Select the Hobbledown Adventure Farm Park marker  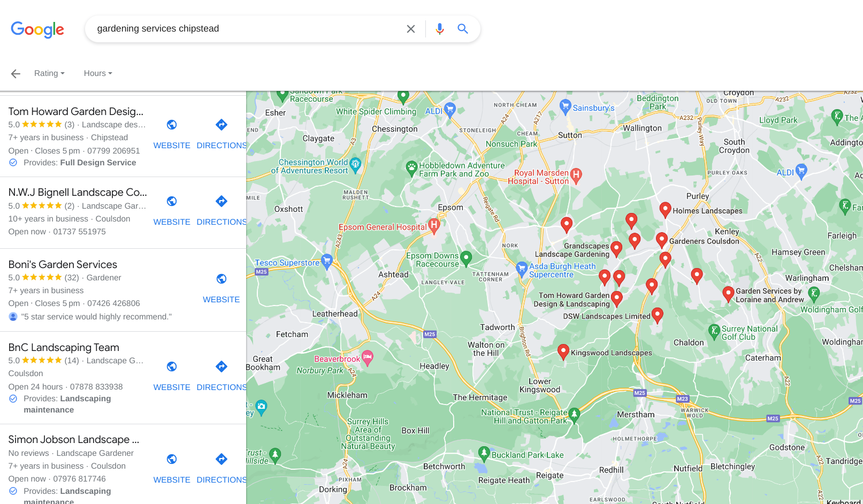(411, 169)
